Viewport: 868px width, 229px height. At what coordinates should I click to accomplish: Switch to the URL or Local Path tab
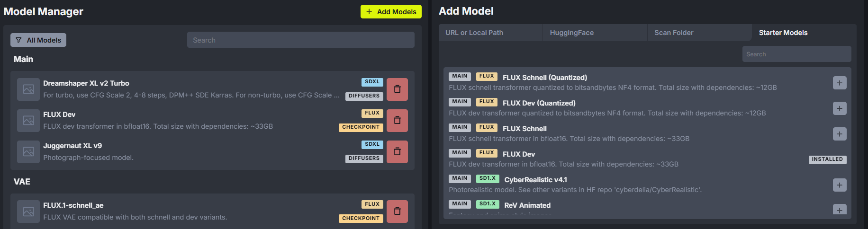coord(490,33)
